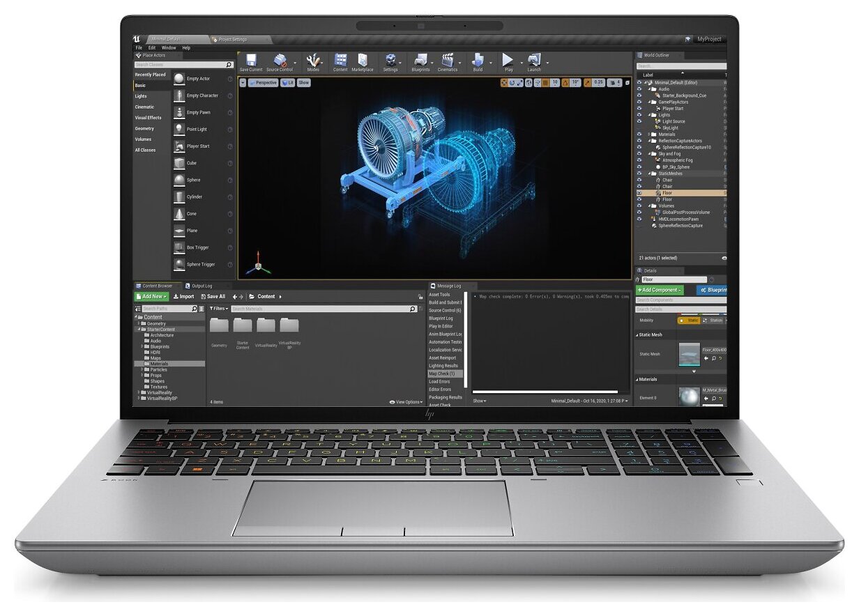Open the Modes toolbar icon
This screenshot has height=616, width=859.
pos(313,60)
